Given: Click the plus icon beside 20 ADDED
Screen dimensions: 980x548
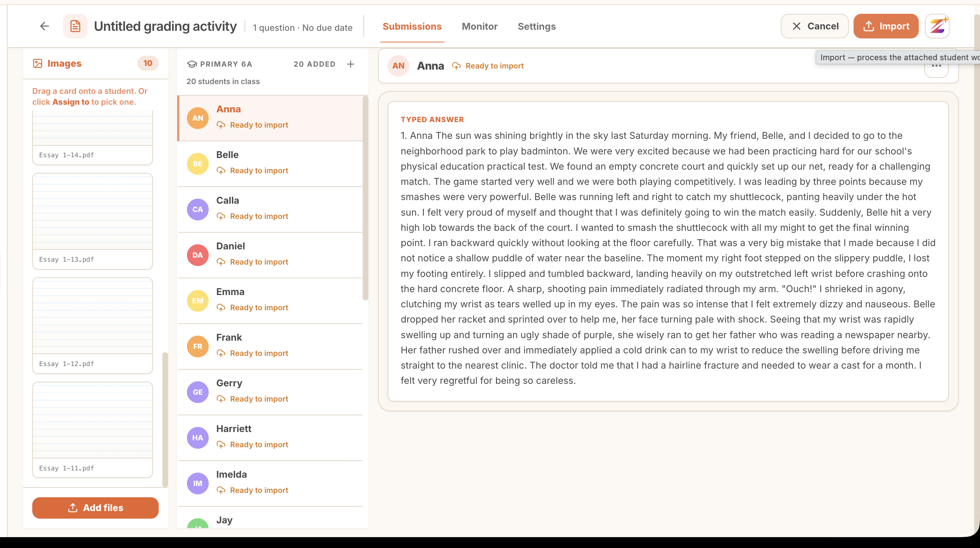Looking at the screenshot, I should (351, 64).
